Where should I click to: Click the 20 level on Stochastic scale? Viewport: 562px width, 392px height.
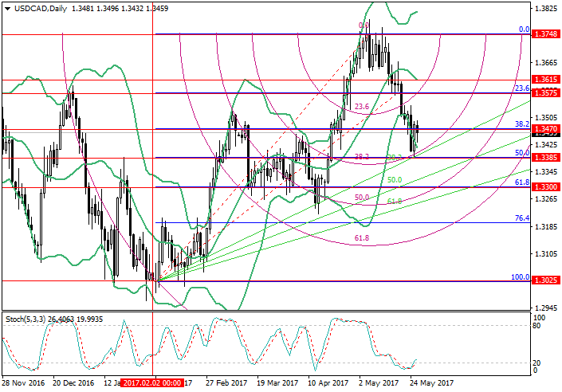(537, 363)
